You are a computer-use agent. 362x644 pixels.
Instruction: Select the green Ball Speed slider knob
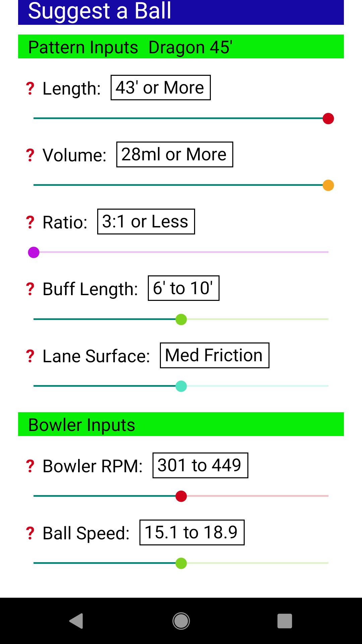tap(181, 563)
